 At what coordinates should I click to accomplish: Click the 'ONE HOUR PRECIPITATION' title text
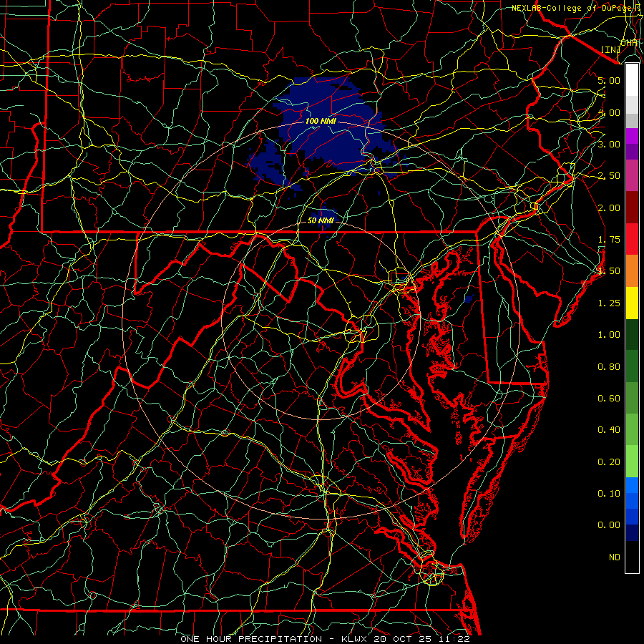click(x=251, y=639)
